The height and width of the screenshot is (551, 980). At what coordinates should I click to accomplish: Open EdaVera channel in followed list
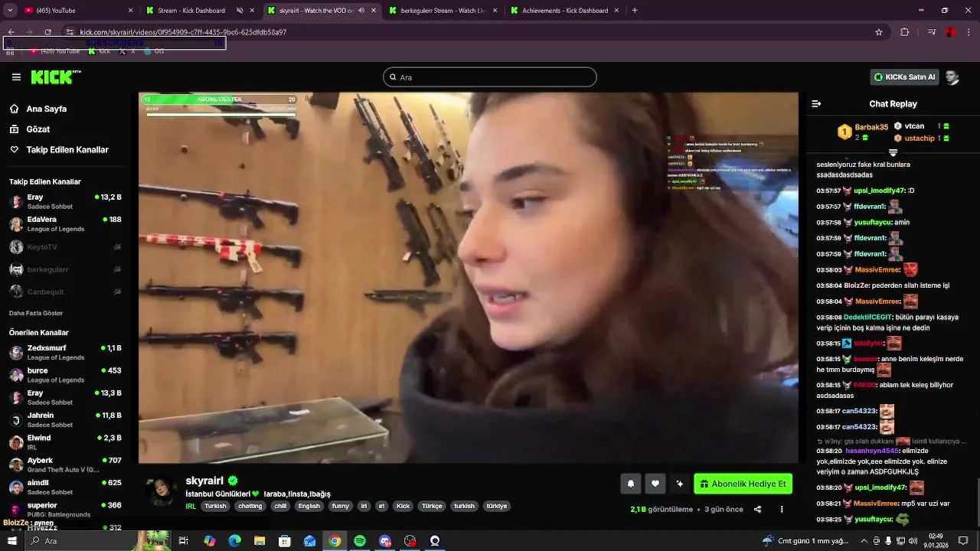[65, 224]
